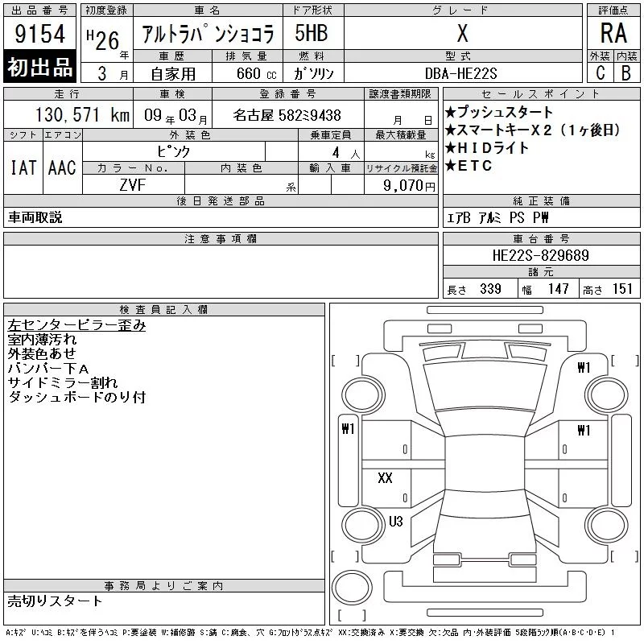The image size is (644, 644).
Task: Click inspector note 室内薄汚れ
Action: pos(42,339)
